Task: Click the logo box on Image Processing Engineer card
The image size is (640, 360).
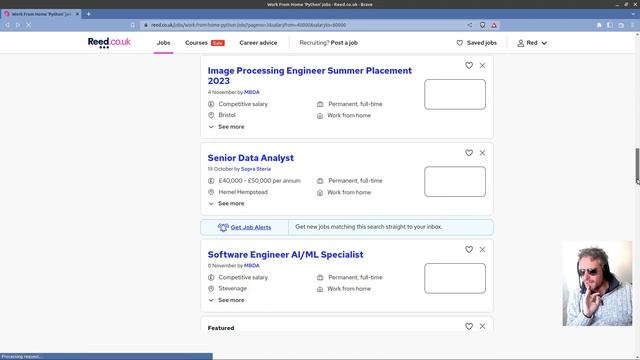Action: [x=455, y=94]
